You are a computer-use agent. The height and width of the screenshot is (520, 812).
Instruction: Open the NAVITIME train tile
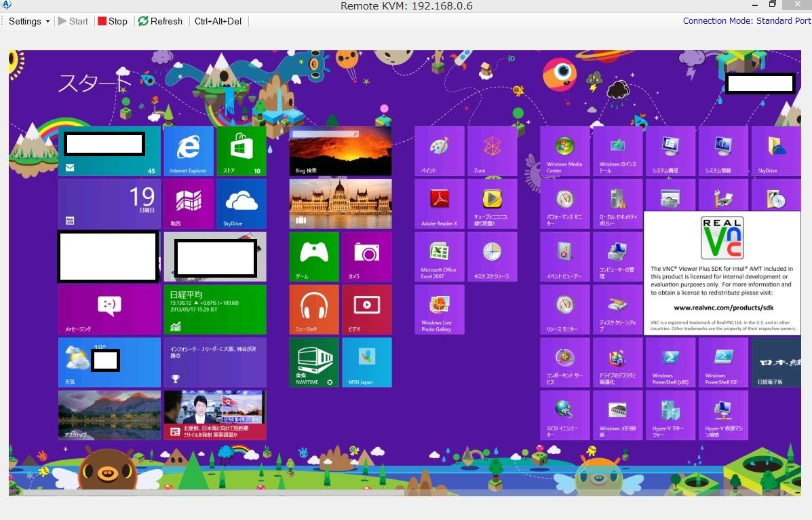click(x=314, y=363)
